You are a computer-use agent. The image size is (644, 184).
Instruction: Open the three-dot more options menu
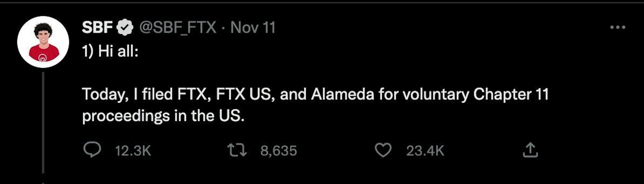(618, 27)
